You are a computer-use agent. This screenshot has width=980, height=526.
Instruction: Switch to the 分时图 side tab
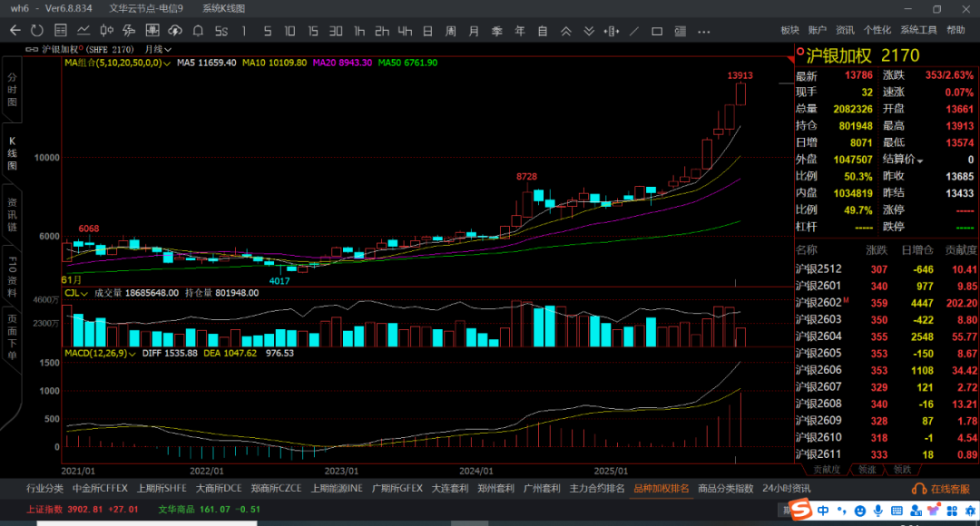tap(12, 90)
